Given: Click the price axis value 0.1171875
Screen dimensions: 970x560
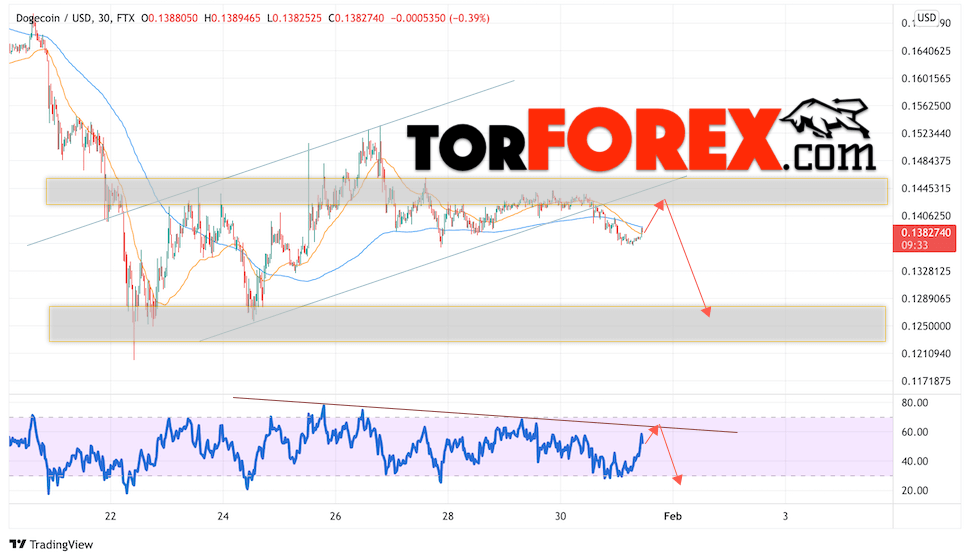Looking at the screenshot, I should [926, 381].
